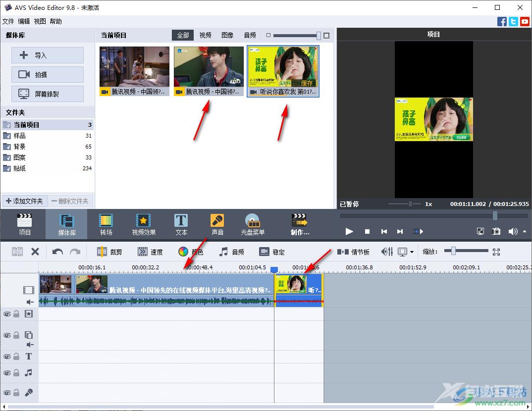
Task: Collapse the overlay track audio expander
Action: point(30,345)
